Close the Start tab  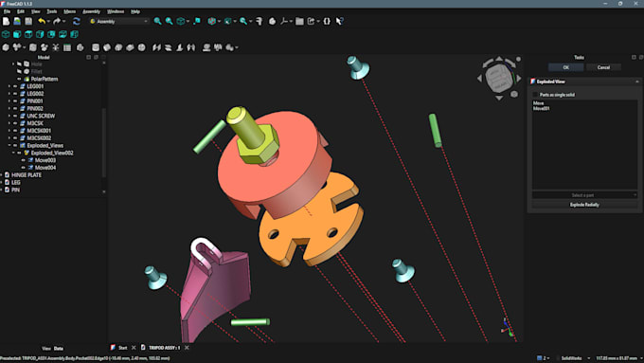coord(134,348)
